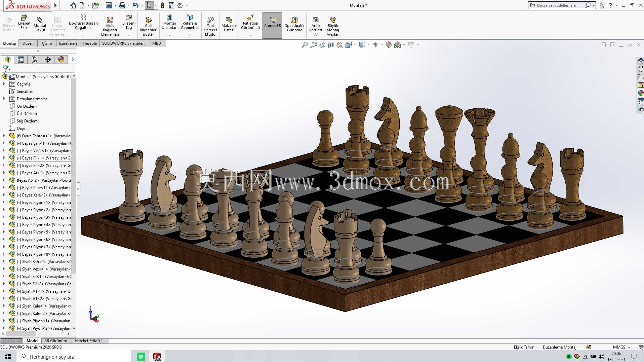Click Patlatma Görünümü exploded view icon
Image resolution: width=644 pixels, height=362 pixels.
point(250,22)
